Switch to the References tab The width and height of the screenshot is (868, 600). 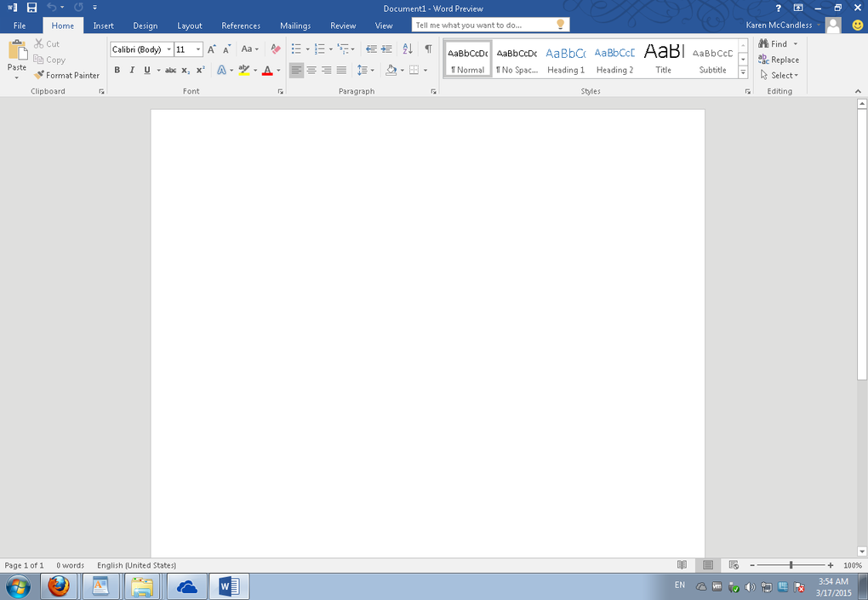[x=241, y=26]
